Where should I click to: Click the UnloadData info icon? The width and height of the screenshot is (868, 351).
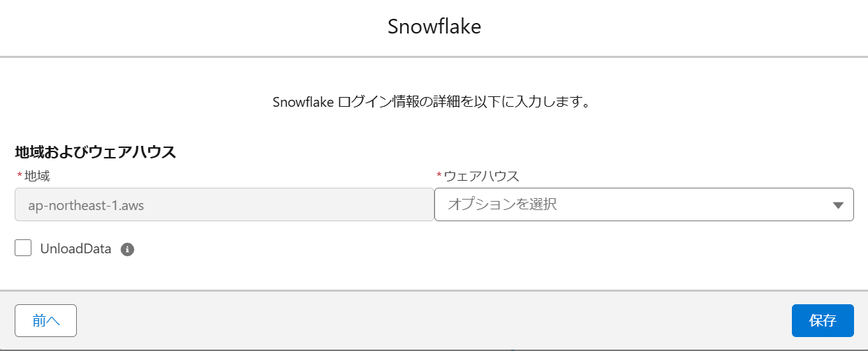(x=127, y=249)
